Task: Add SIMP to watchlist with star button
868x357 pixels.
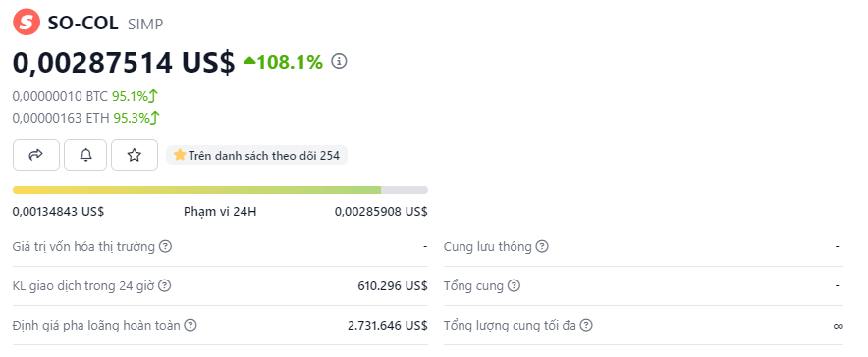Action: [x=135, y=155]
